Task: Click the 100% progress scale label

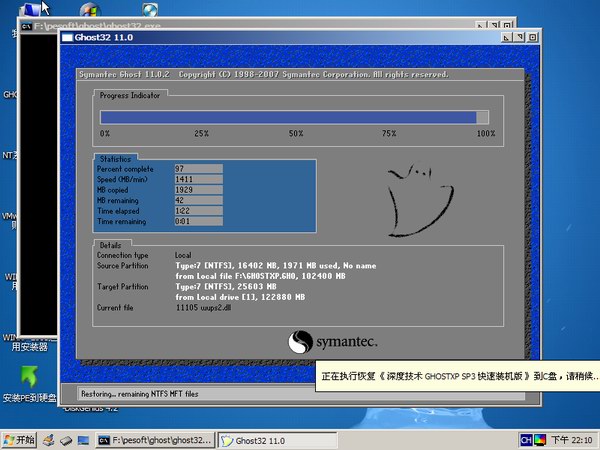Action: [486, 134]
